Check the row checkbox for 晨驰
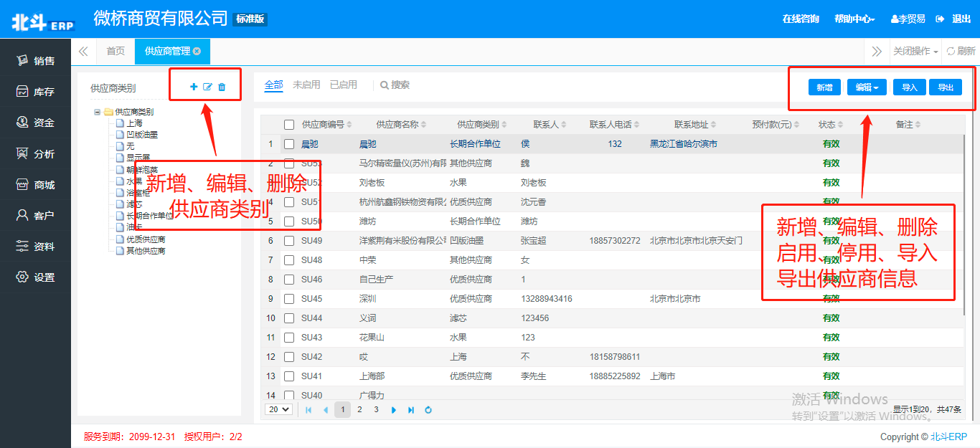Screen dimensions: 980x448 [x=289, y=144]
